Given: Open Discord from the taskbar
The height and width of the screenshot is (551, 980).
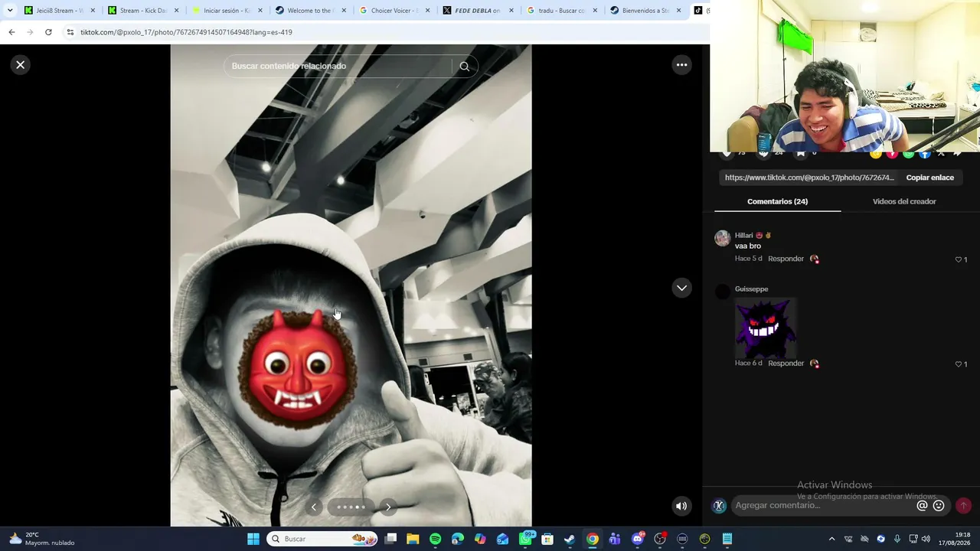Looking at the screenshot, I should 637,539.
